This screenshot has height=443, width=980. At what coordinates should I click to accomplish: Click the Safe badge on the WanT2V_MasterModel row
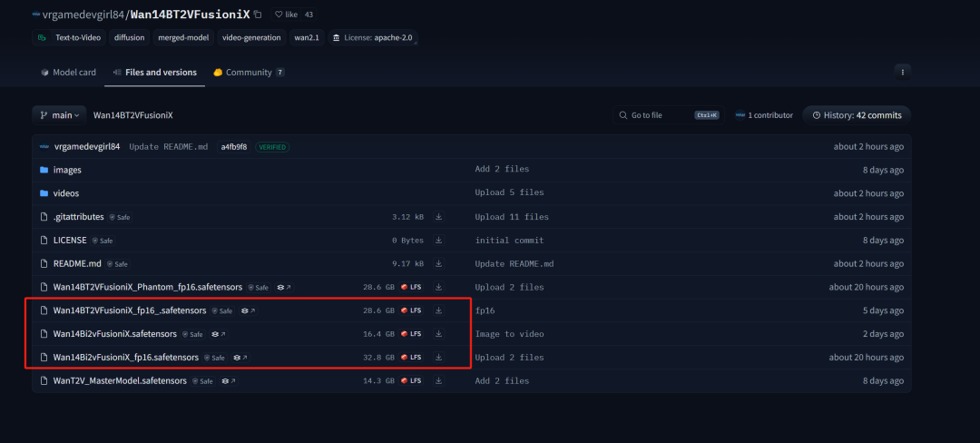(x=202, y=381)
